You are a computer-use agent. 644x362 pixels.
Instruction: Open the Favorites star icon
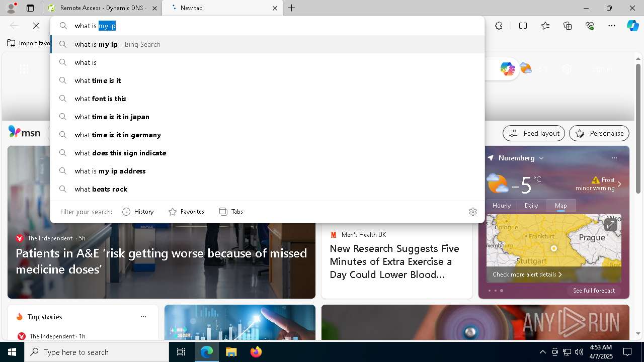coord(545,26)
